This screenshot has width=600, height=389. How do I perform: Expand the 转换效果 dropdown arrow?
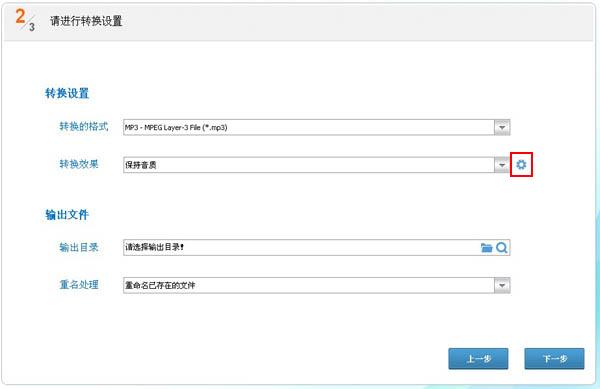click(502, 165)
